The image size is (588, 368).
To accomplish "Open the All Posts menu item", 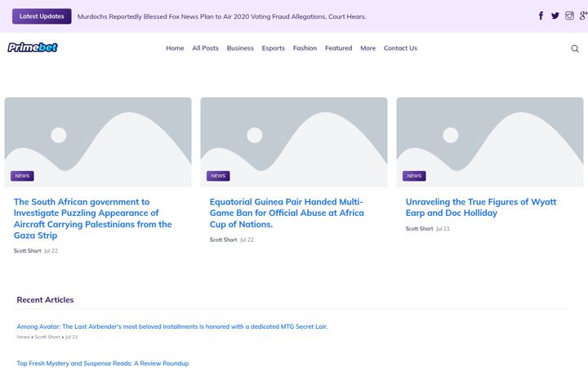I will pyautogui.click(x=206, y=48).
